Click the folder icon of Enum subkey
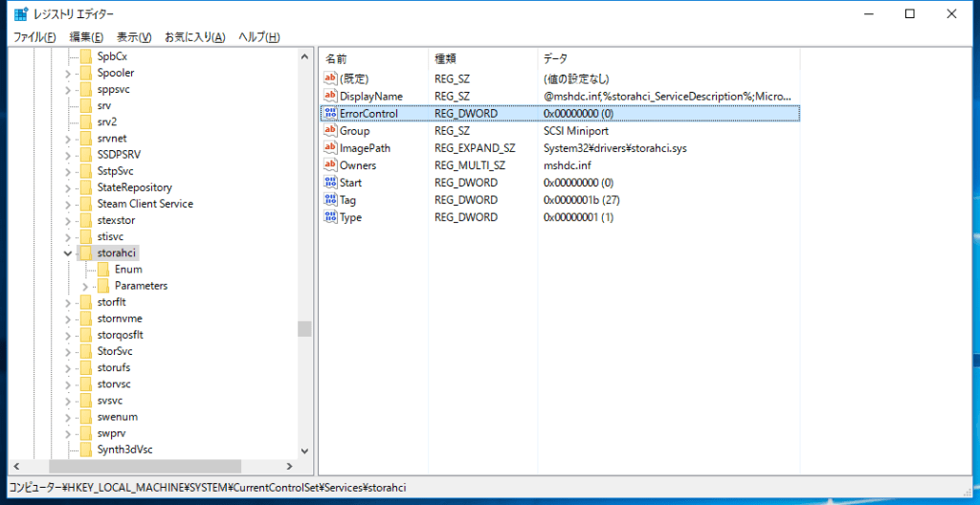This screenshot has width=980, height=505. (x=103, y=270)
